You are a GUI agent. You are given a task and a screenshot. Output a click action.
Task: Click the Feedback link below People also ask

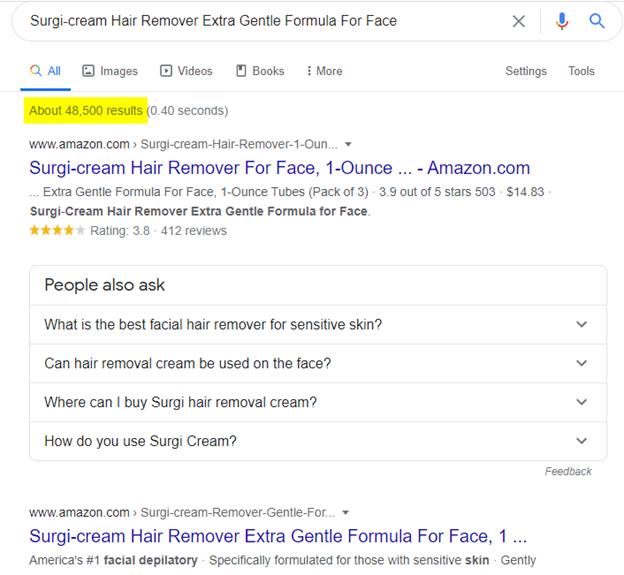pos(568,472)
